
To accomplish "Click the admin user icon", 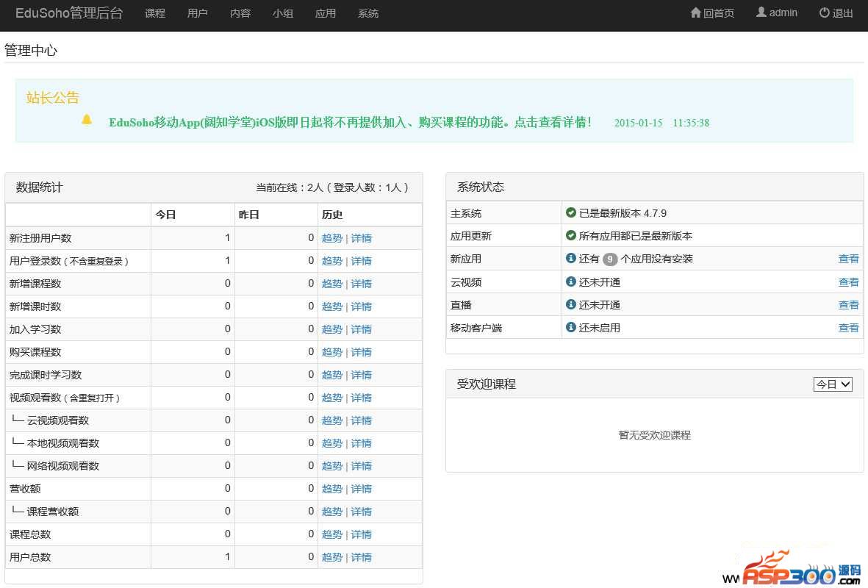I will click(x=761, y=12).
